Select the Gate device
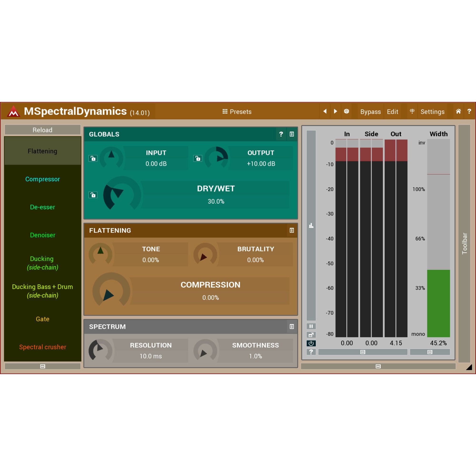This screenshot has height=476, width=476. tap(43, 319)
